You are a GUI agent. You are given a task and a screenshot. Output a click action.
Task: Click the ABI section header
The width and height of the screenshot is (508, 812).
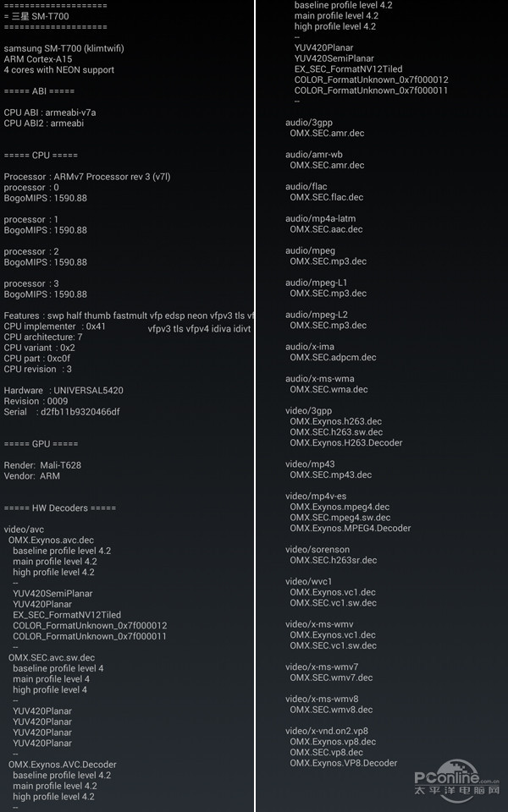tap(40, 91)
